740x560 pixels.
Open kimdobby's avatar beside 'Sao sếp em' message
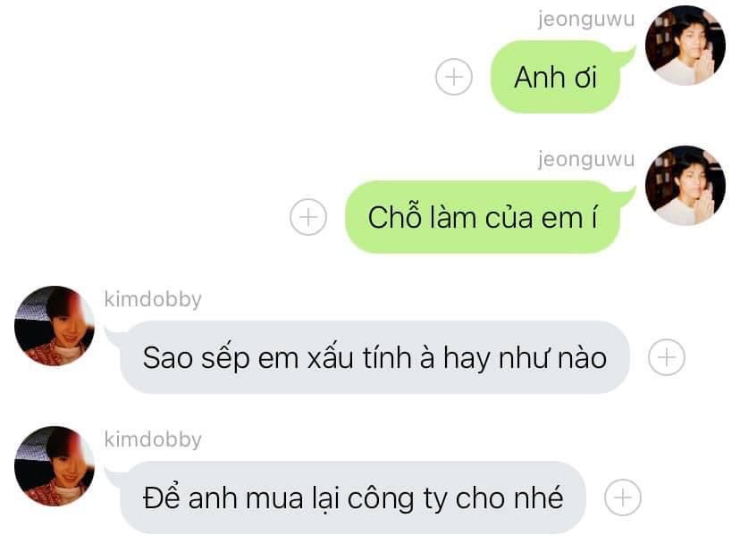coord(55,325)
